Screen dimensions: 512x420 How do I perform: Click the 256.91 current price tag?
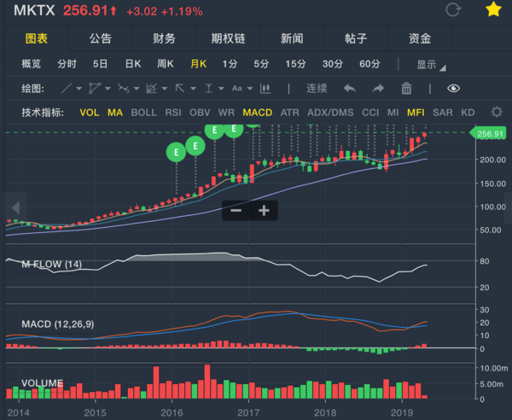click(488, 133)
